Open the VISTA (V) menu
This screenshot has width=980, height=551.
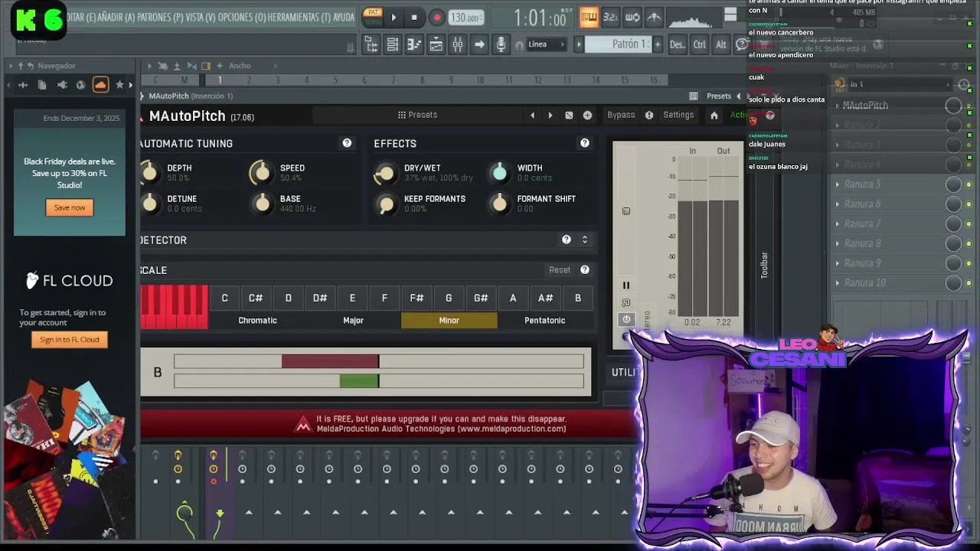click(201, 17)
